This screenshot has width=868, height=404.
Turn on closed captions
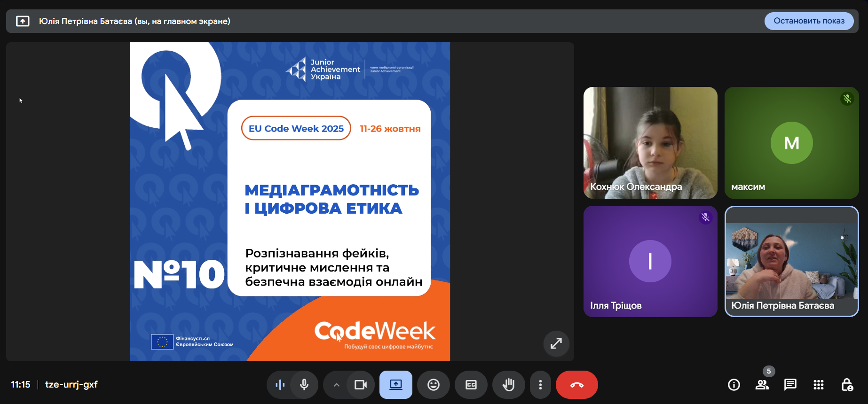(471, 385)
